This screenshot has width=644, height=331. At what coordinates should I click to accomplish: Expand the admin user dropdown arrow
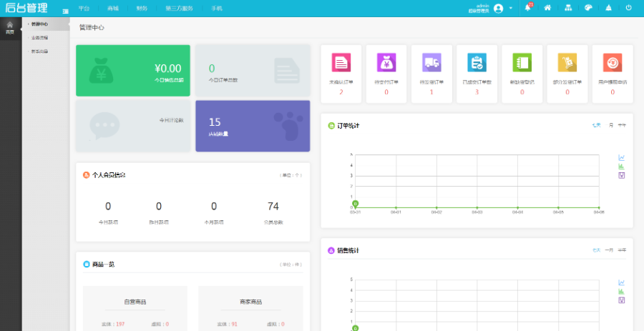tap(511, 9)
